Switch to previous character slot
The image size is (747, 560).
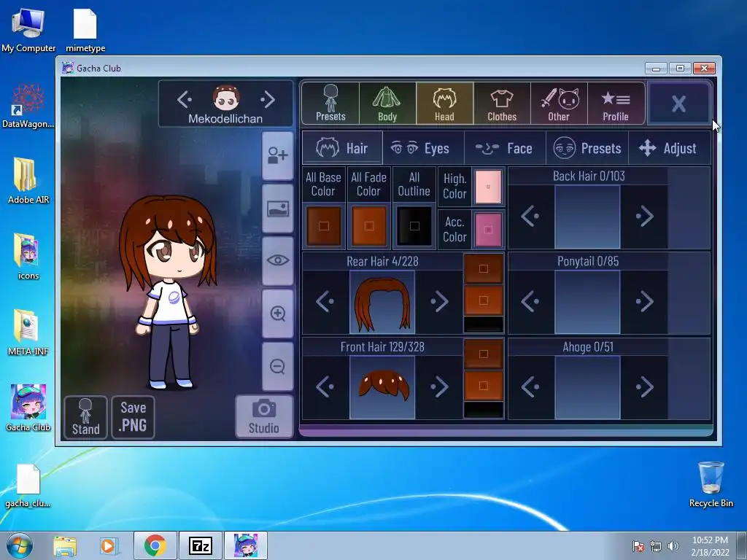[x=185, y=99]
